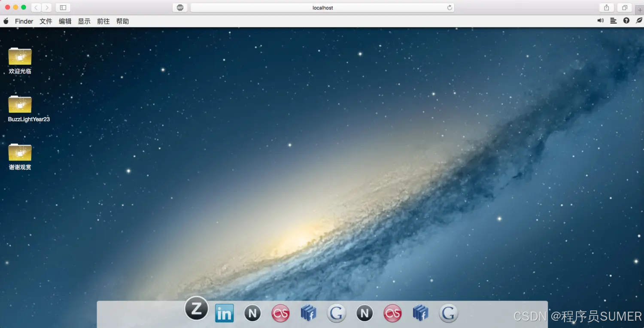Click the list lines icon near the volume icon
Screen dimensions: 644x328
click(613, 20)
